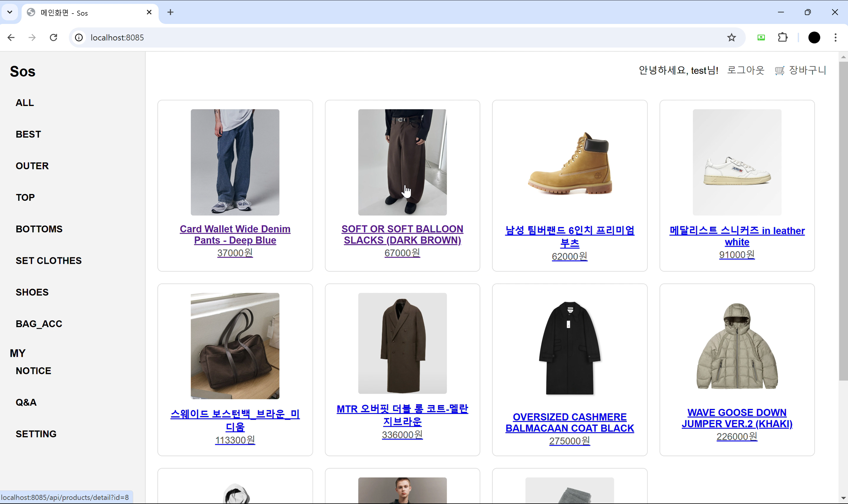The width and height of the screenshot is (848, 504).
Task: Select the OUTER category in sidebar
Action: point(32,166)
